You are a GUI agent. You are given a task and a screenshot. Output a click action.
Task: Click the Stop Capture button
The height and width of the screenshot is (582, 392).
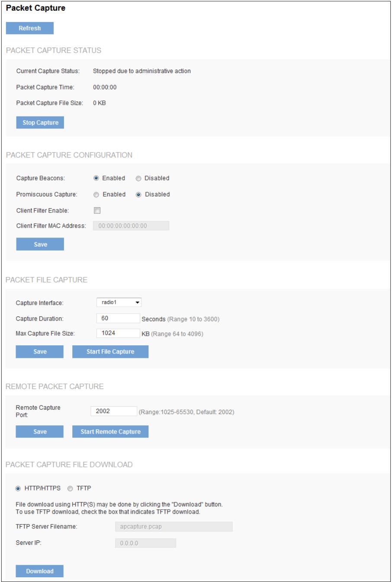[x=40, y=122]
